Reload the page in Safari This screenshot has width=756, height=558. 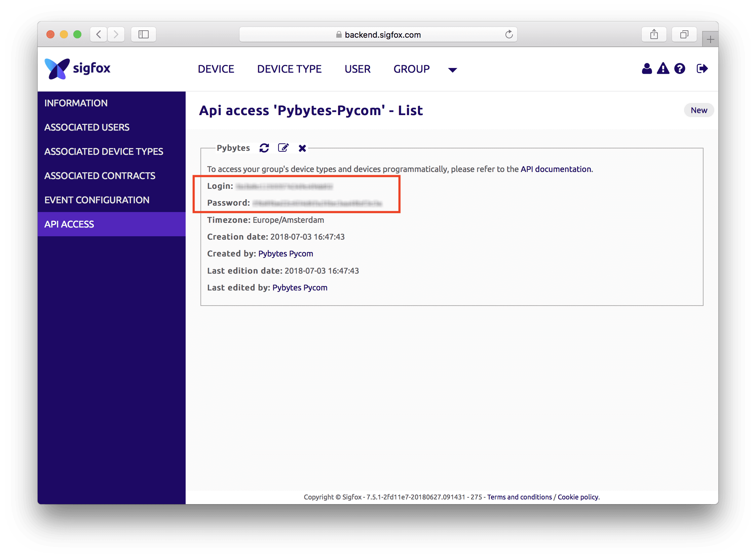(509, 34)
